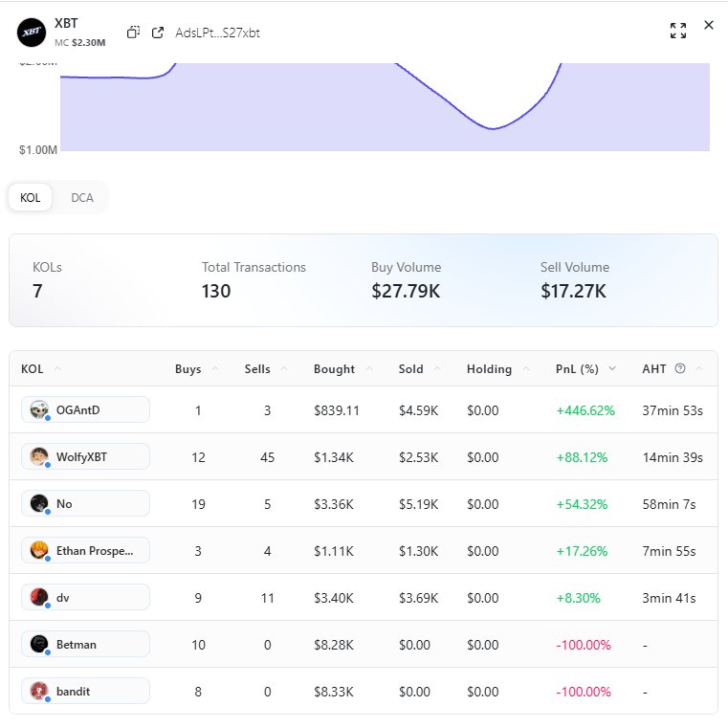Click AHT help question mark icon
The height and width of the screenshot is (728, 728).
pyautogui.click(x=680, y=368)
